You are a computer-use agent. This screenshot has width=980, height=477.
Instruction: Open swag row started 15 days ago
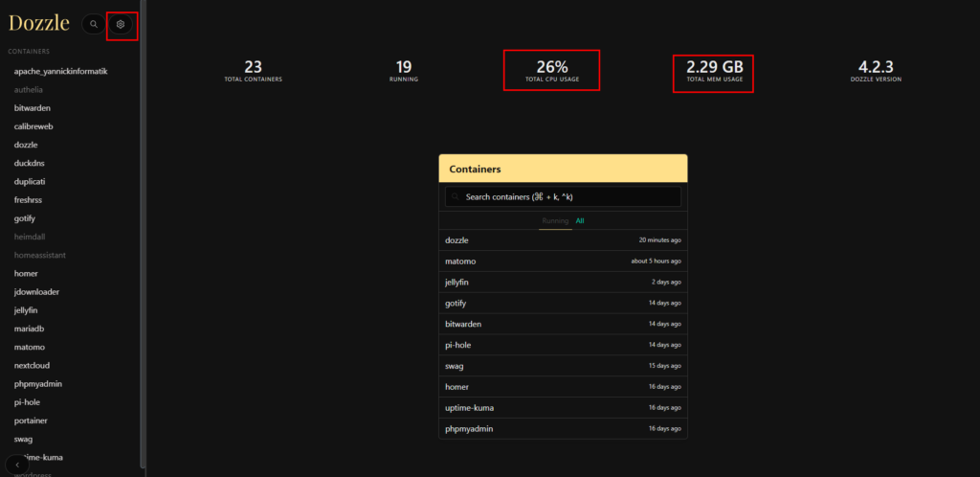563,366
